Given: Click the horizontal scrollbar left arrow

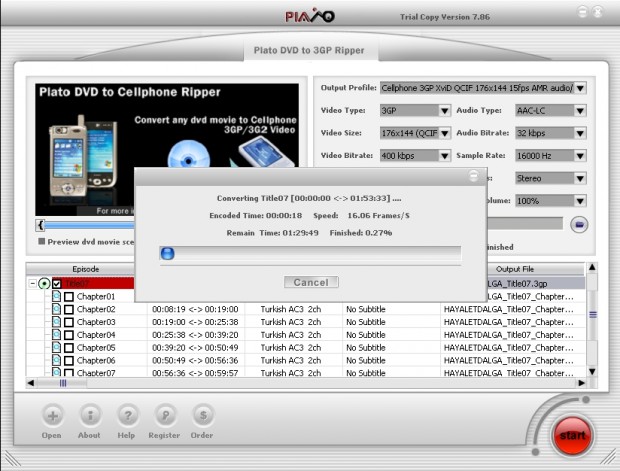Looking at the screenshot, I should pos(31,383).
